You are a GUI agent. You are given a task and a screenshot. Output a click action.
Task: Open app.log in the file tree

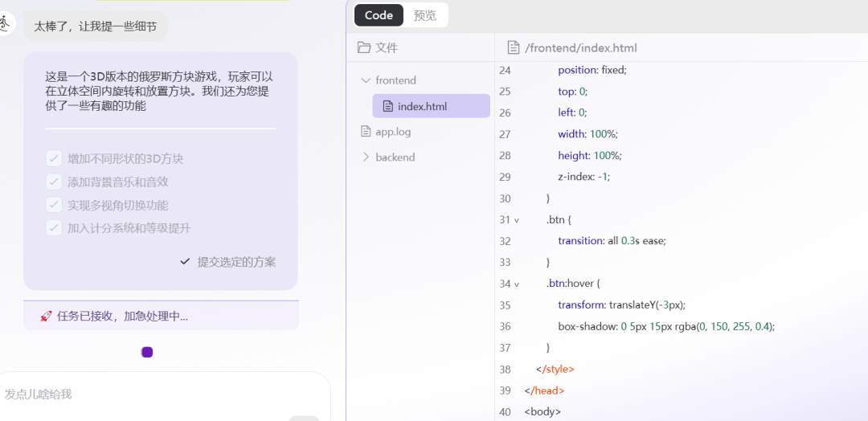[393, 132]
